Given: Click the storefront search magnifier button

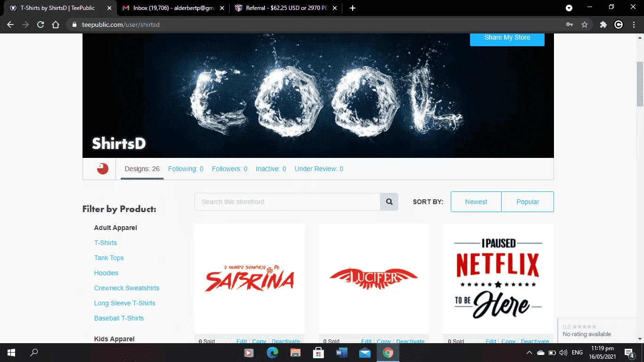Looking at the screenshot, I should [389, 202].
